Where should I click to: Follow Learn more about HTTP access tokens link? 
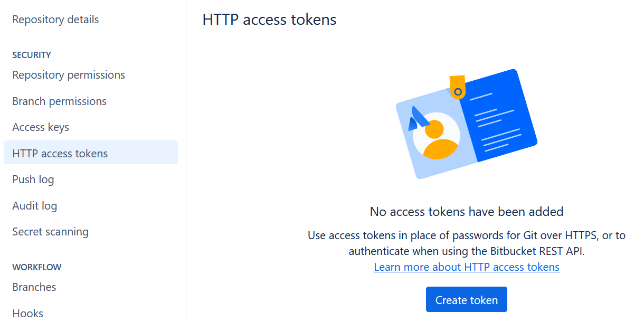[466, 267]
